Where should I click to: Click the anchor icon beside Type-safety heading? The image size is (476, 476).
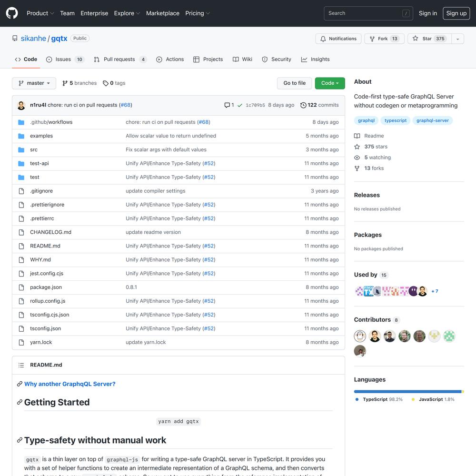click(x=20, y=440)
